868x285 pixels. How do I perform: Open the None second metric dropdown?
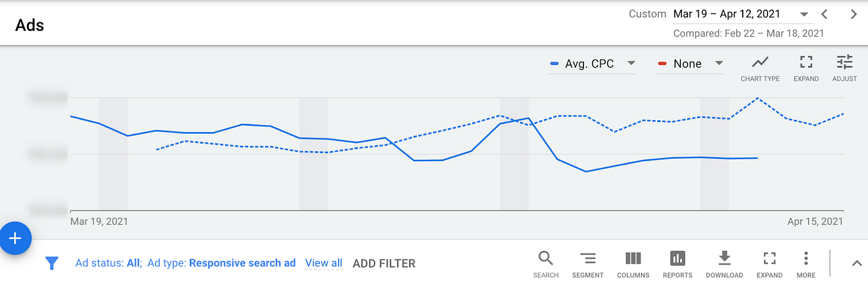[x=689, y=64]
